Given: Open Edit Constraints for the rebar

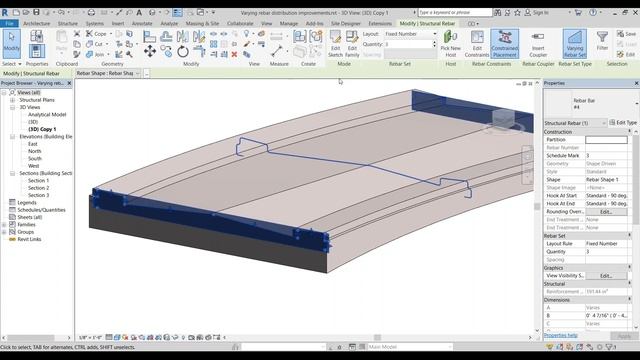Looking at the screenshot, I should point(477,44).
